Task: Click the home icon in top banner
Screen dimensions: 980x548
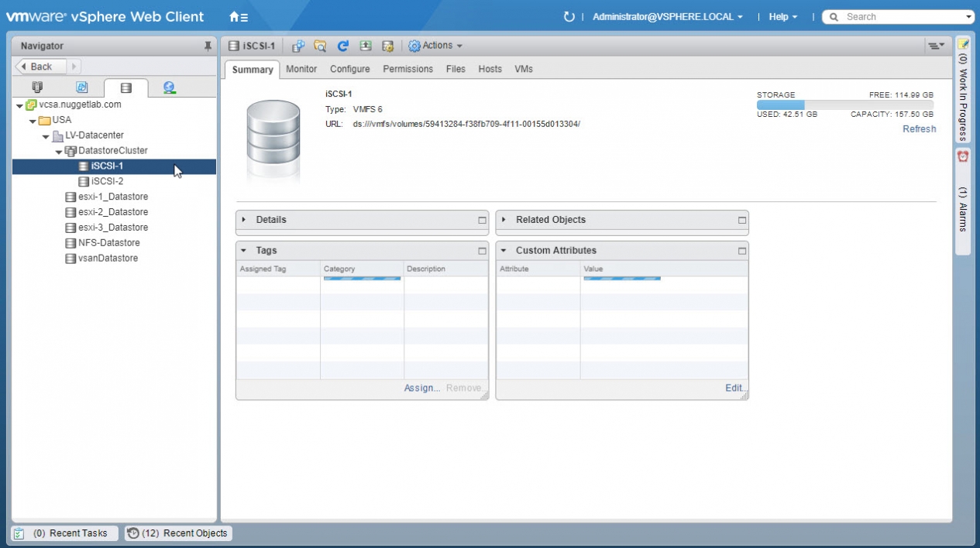Action: tap(239, 17)
